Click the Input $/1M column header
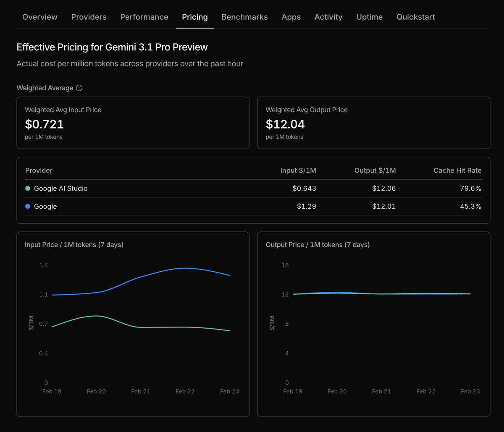This screenshot has width=504, height=432. pyautogui.click(x=298, y=170)
